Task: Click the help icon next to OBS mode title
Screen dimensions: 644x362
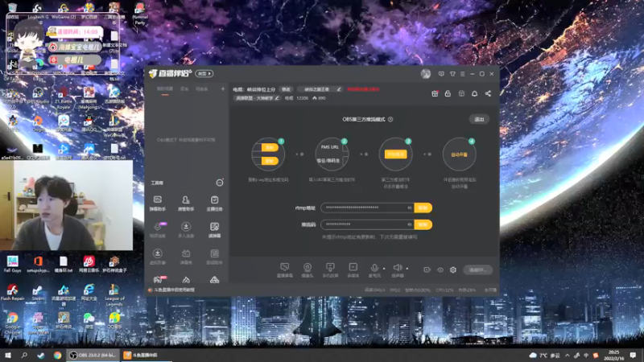Action: click(390, 119)
